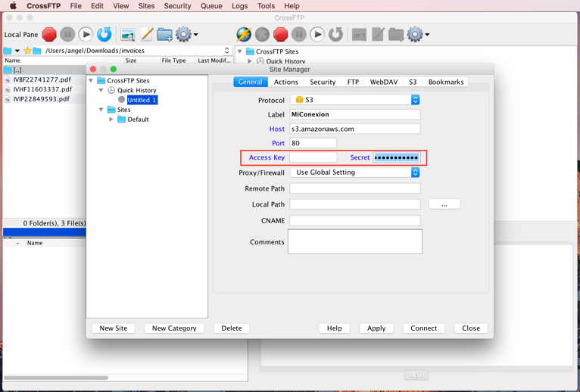Click the Remote Path input field
Viewport: 580px width, 392px height.
[354, 188]
